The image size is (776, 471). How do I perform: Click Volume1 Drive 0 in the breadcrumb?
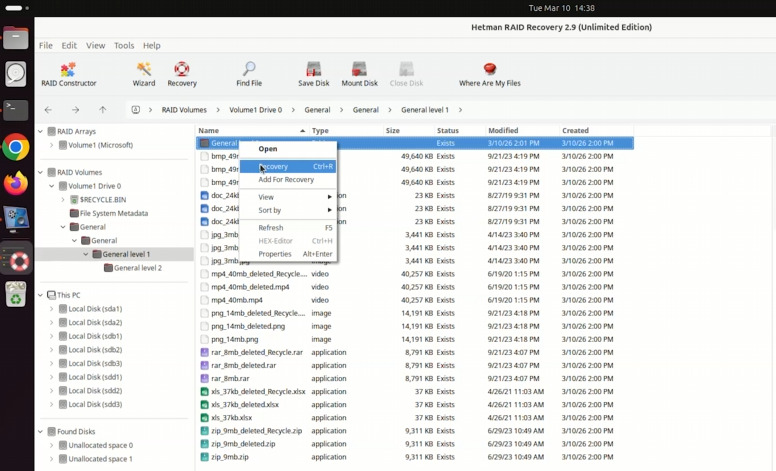tap(255, 110)
